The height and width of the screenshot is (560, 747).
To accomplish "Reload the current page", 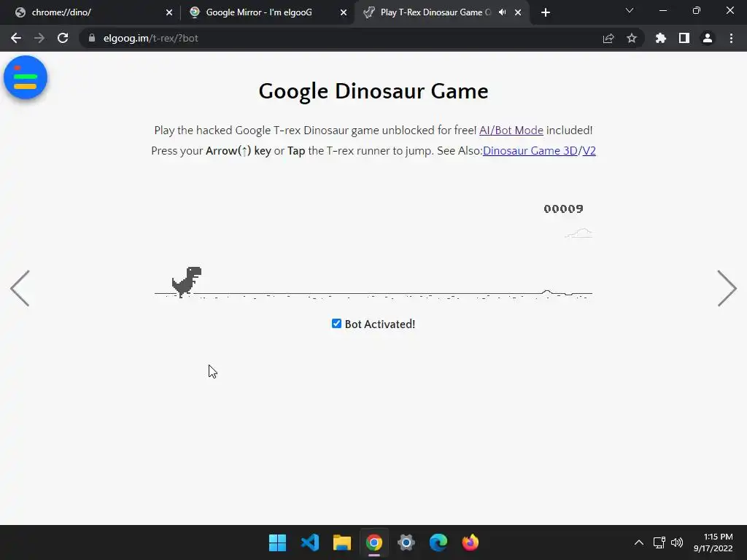I will point(63,38).
